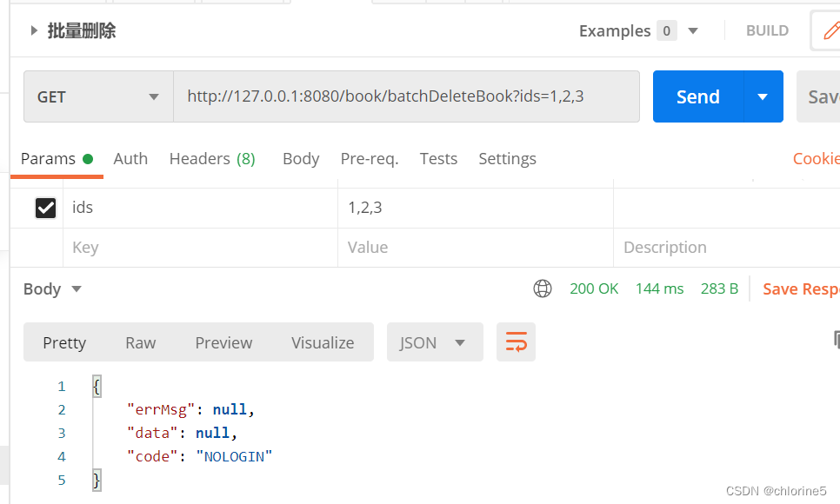
Task: Select the Preview view
Action: [x=223, y=342]
